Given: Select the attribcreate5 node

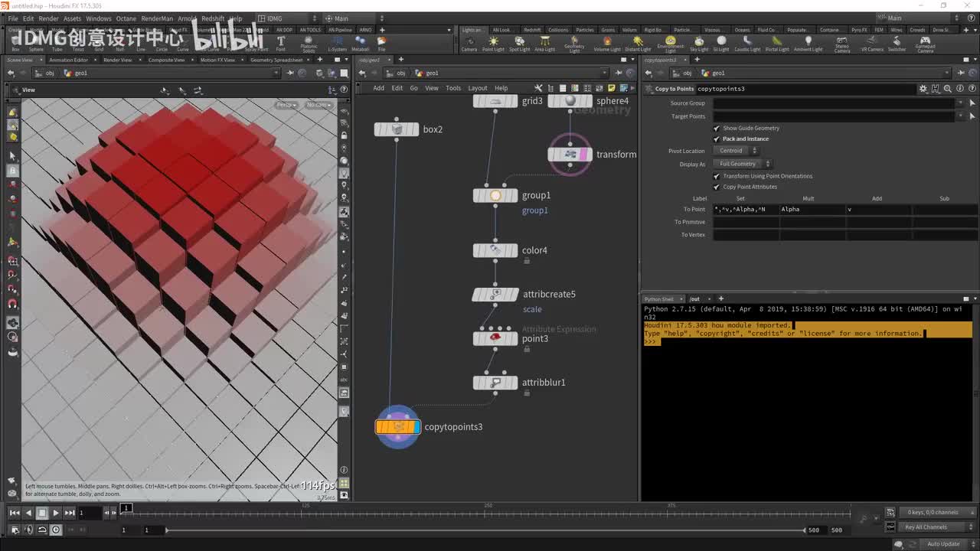Looking at the screenshot, I should (x=495, y=294).
